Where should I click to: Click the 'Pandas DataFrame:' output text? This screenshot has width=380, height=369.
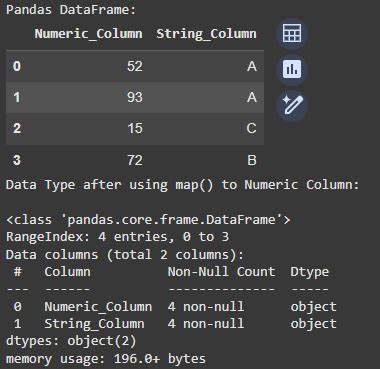click(71, 10)
